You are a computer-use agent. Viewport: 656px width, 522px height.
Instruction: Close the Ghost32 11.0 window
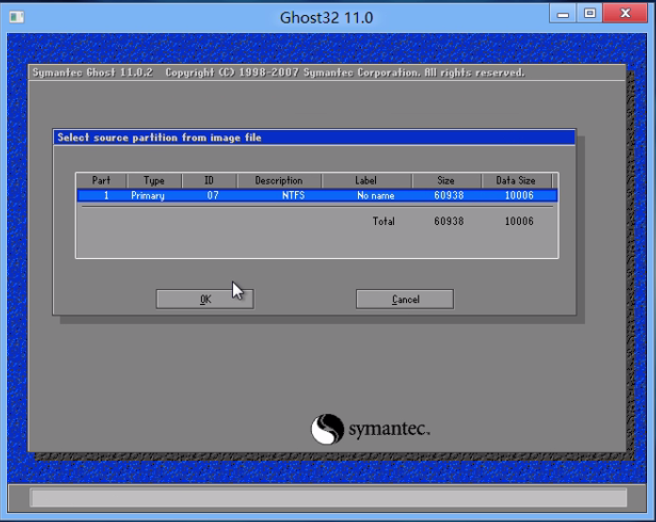625,13
